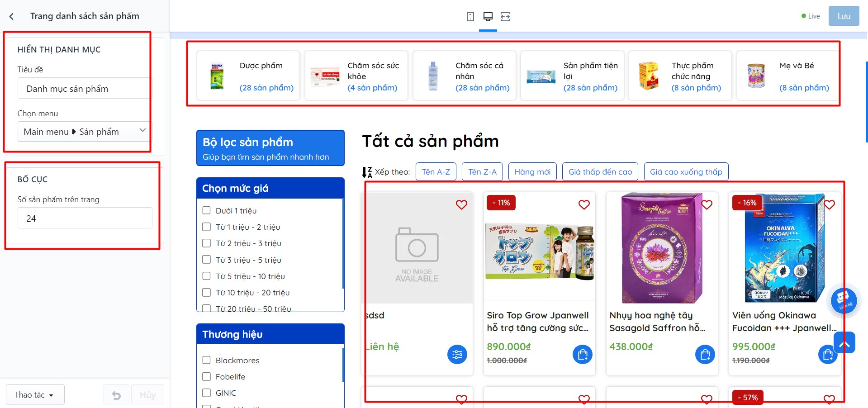Image resolution: width=868 pixels, height=408 pixels.
Task: Open options icon for sdsd product
Action: 457,355
